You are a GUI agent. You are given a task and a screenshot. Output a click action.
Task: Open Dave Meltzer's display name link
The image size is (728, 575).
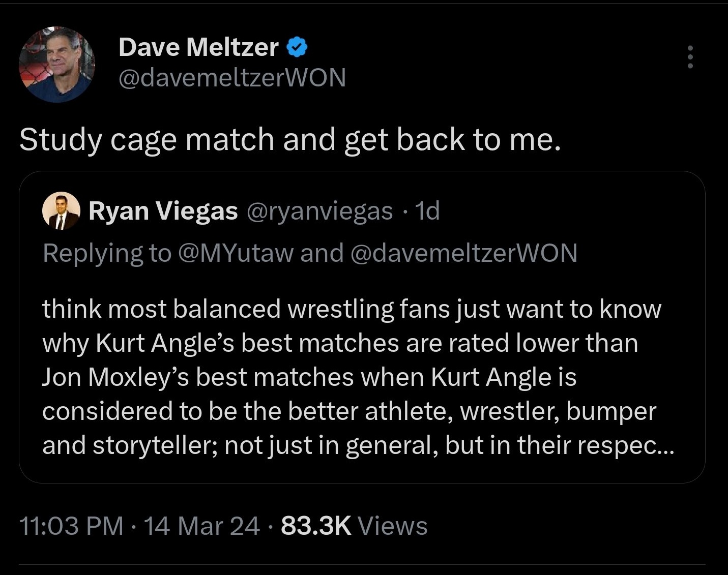(x=198, y=47)
